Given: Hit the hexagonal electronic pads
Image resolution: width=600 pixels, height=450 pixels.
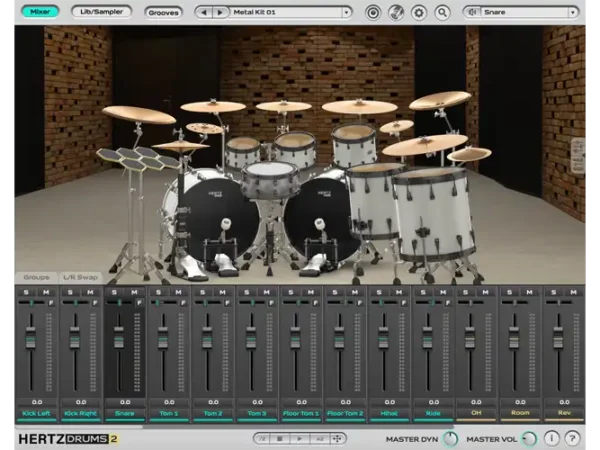Looking at the screenshot, I should [x=139, y=159].
